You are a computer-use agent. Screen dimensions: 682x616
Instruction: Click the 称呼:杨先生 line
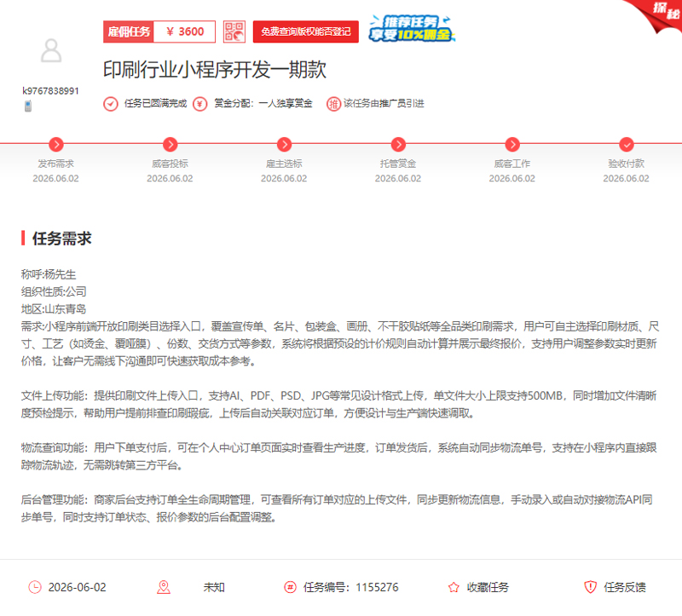49,274
